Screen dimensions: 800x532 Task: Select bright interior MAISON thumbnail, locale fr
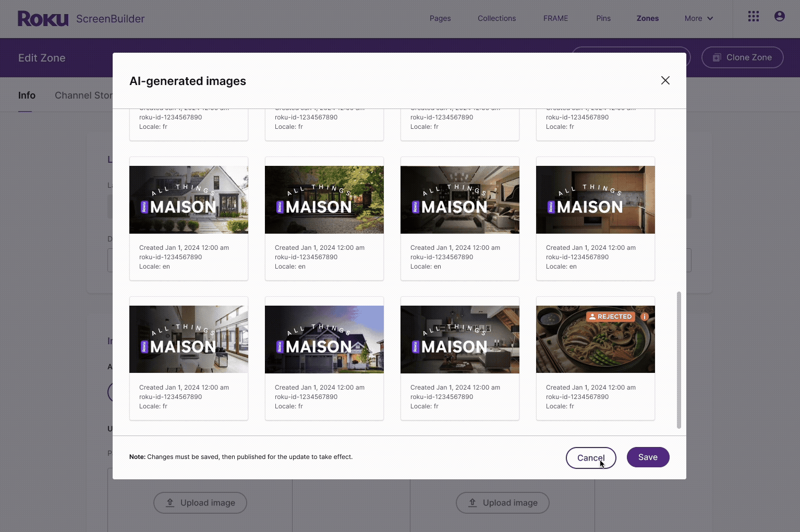(x=189, y=340)
